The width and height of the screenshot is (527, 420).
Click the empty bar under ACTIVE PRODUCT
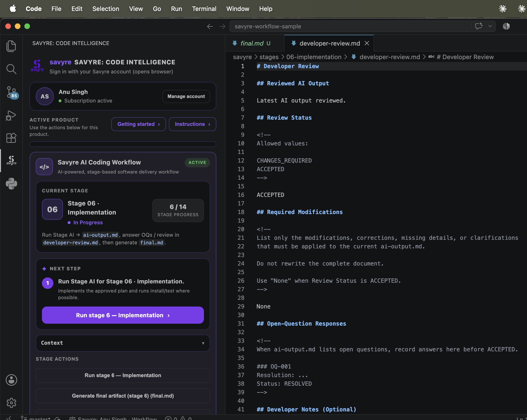click(123, 144)
